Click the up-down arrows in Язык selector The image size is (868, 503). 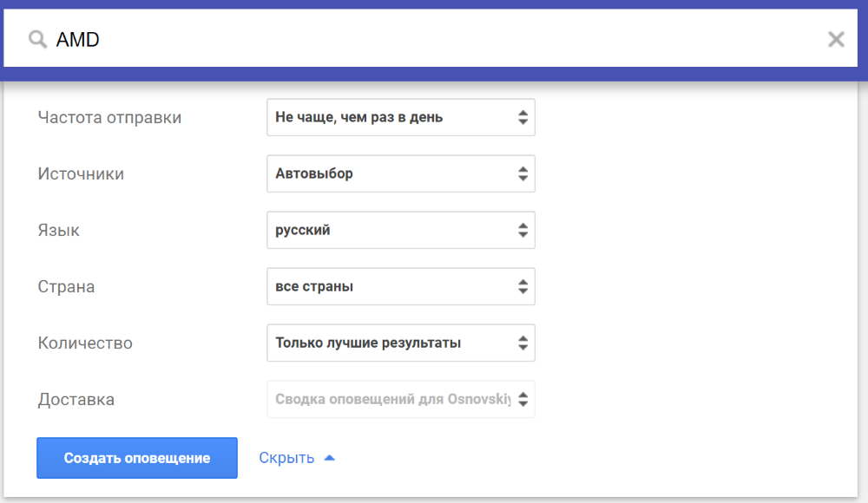coord(523,231)
